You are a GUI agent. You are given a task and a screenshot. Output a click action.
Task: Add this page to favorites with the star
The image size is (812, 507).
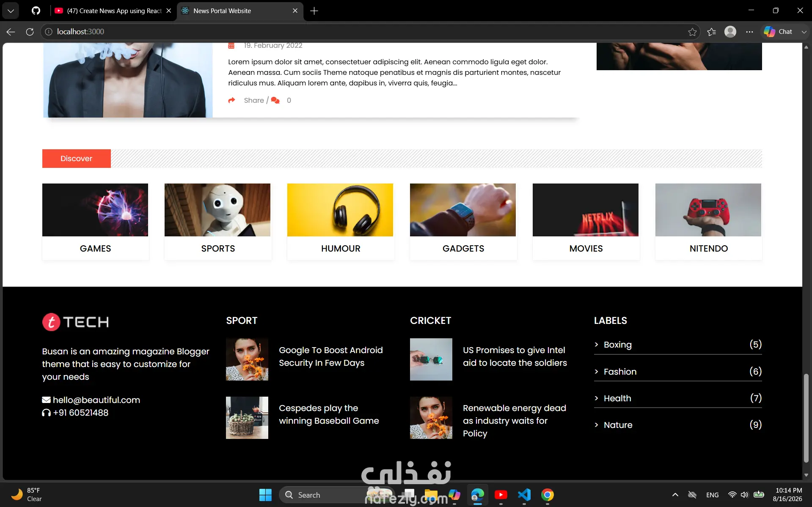(x=692, y=32)
